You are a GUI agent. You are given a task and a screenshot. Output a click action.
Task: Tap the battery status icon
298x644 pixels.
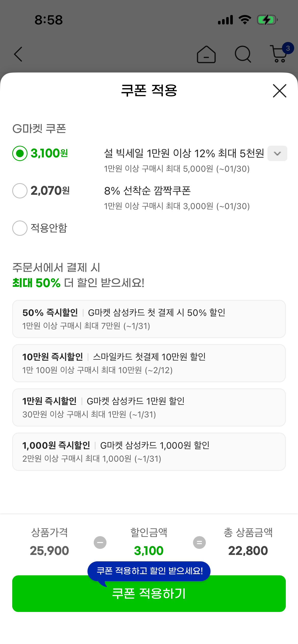[267, 20]
